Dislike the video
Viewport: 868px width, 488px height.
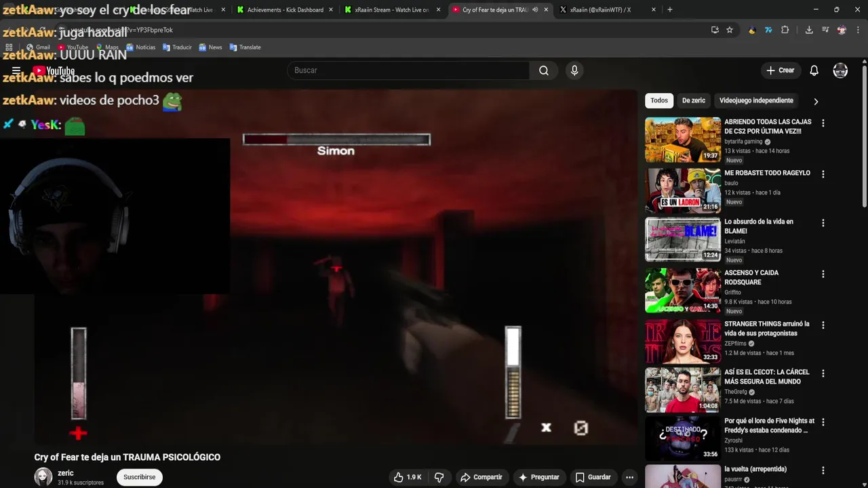point(439,477)
